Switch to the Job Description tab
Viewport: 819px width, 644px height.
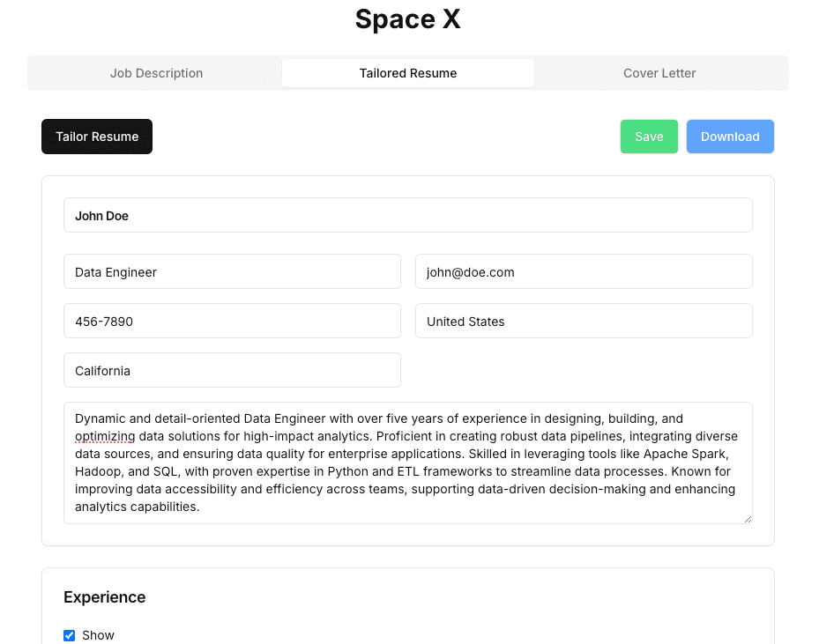[x=156, y=73]
